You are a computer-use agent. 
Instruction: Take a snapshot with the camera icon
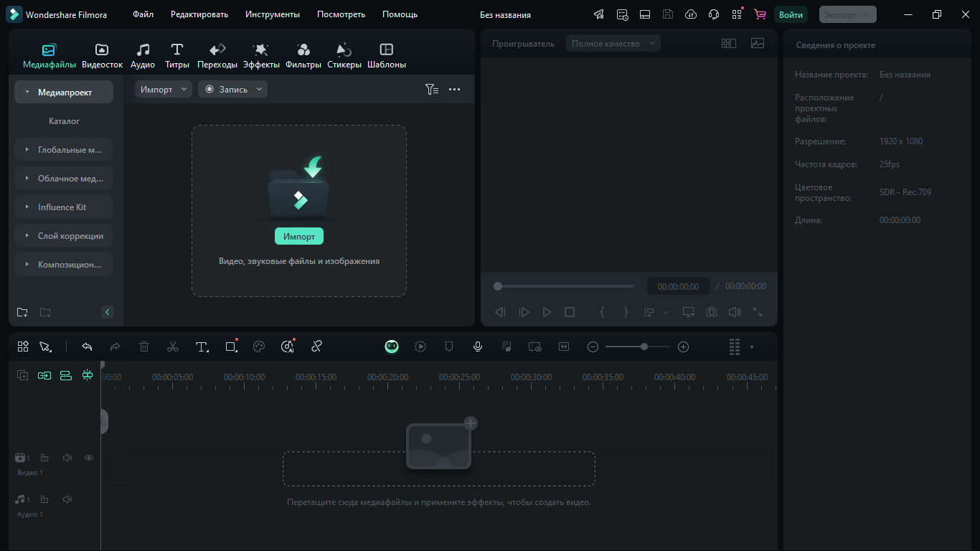(711, 312)
